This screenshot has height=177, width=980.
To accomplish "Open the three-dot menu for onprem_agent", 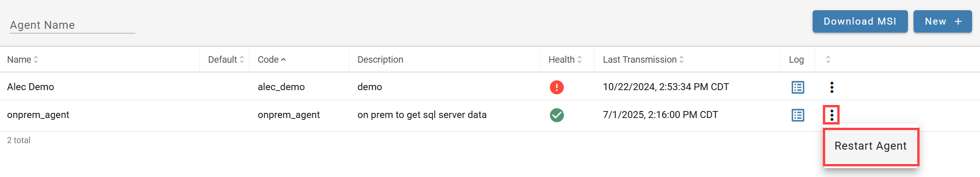I will (832, 115).
